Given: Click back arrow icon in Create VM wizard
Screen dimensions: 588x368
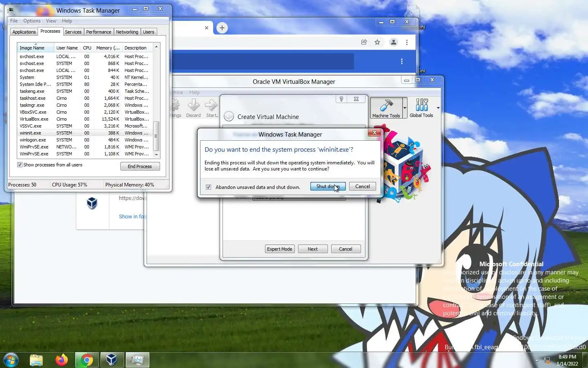Looking at the screenshot, I should pos(229,117).
